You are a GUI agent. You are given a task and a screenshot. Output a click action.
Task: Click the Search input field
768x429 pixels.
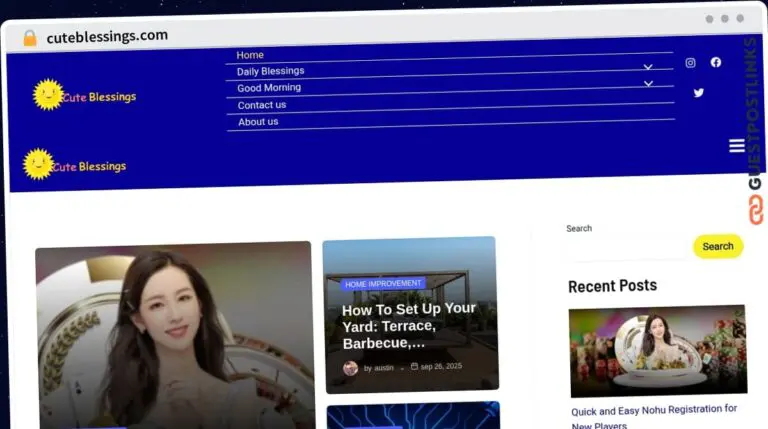point(626,247)
